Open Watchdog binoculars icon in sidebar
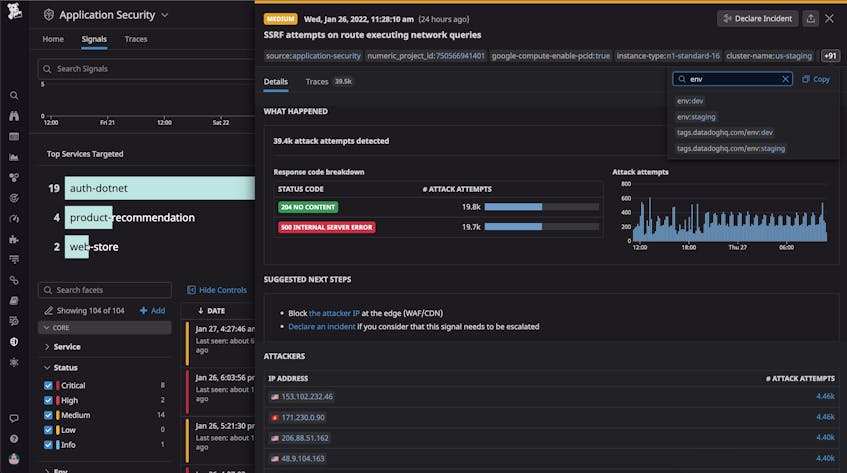The width and height of the screenshot is (847, 473). pos(14,116)
